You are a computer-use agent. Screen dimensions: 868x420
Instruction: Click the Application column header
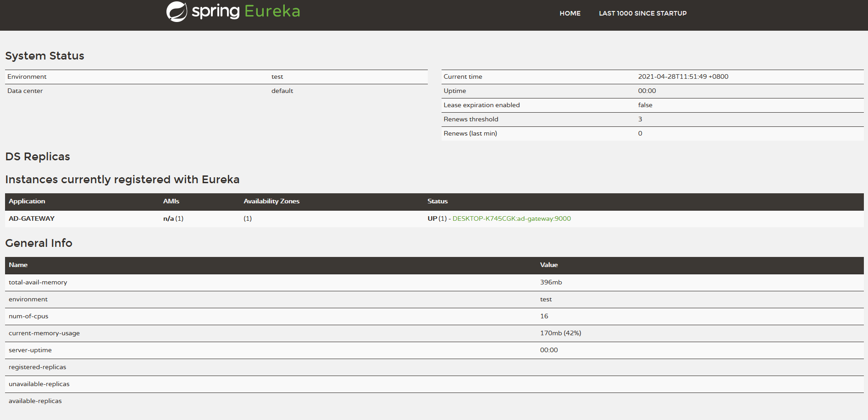coord(27,201)
